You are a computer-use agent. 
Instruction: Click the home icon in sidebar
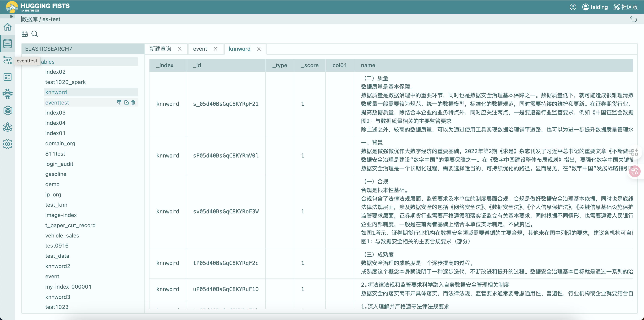coord(8,27)
